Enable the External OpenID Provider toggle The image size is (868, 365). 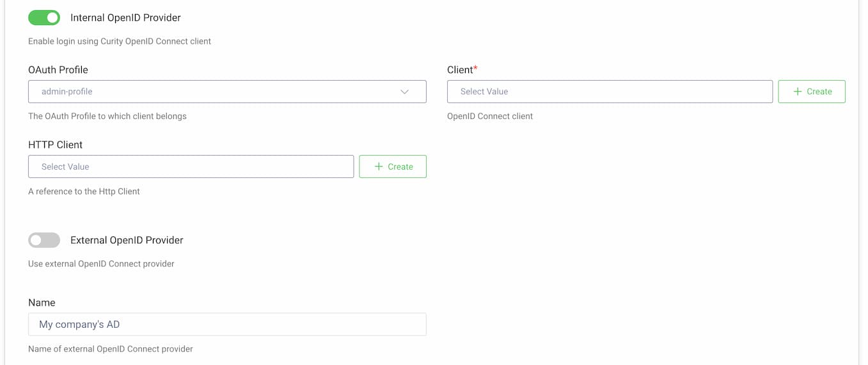tap(44, 240)
